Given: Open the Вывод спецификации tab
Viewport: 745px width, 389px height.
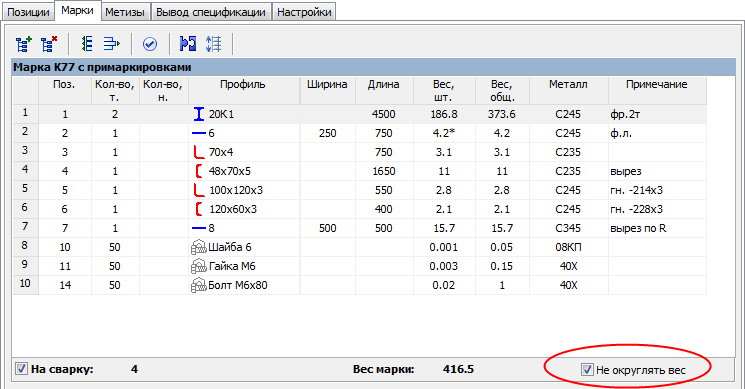Looking at the screenshot, I should [211, 12].
